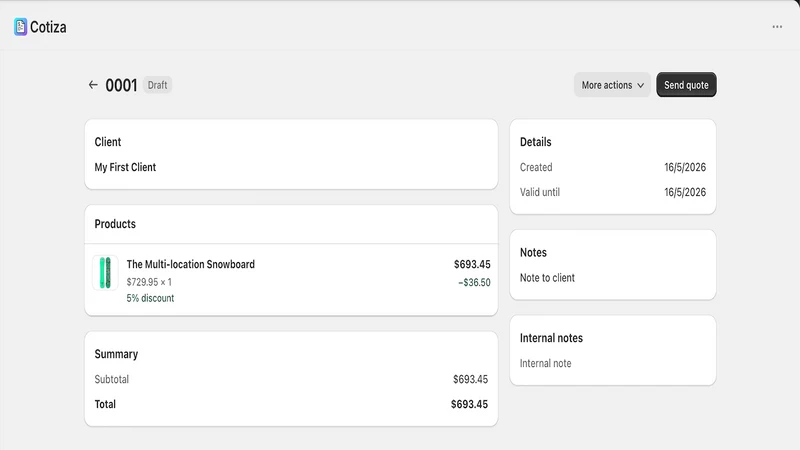Click the Created label
The image size is (800, 450).
tap(536, 167)
